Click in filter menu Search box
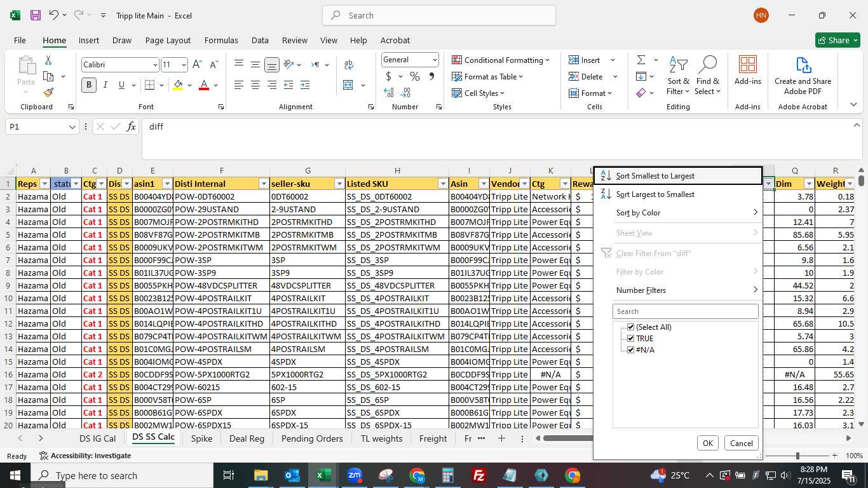868x488 pixels. click(x=685, y=311)
